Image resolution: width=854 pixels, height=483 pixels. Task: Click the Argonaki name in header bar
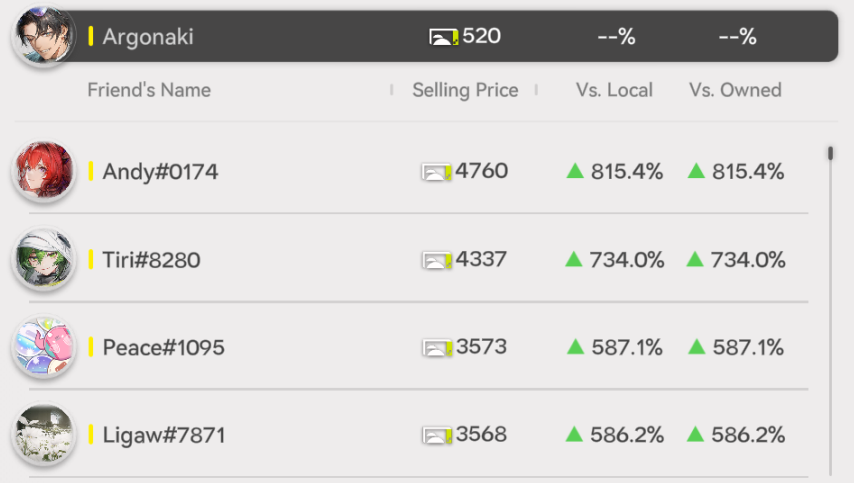pos(148,37)
